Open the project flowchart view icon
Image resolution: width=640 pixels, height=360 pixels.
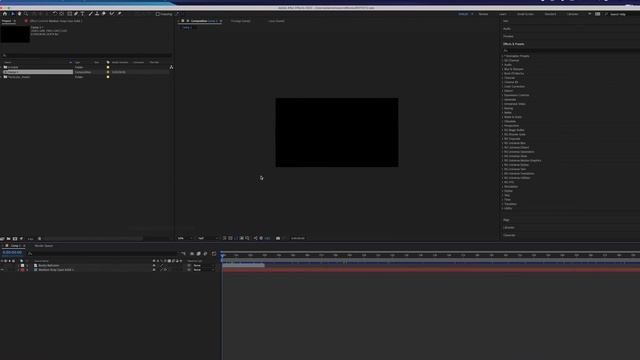click(171, 67)
